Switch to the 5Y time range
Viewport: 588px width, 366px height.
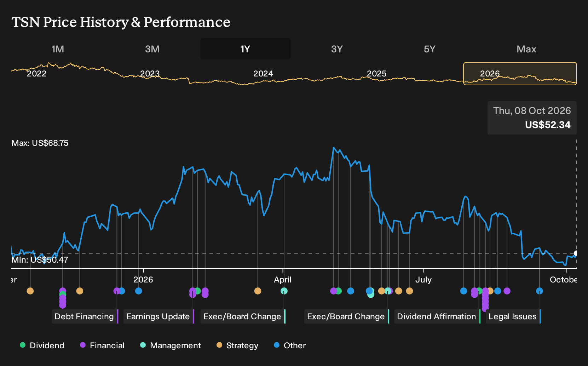[430, 49]
